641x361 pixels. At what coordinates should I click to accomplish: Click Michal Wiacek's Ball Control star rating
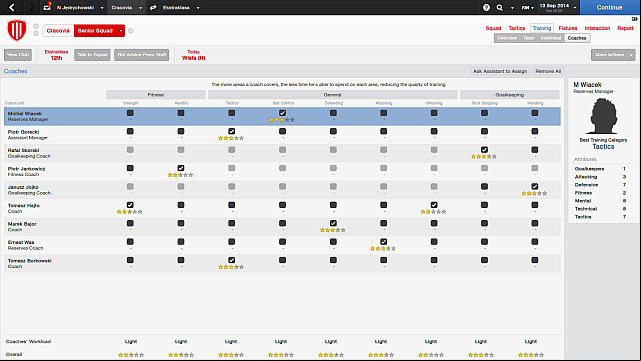[x=282, y=120]
